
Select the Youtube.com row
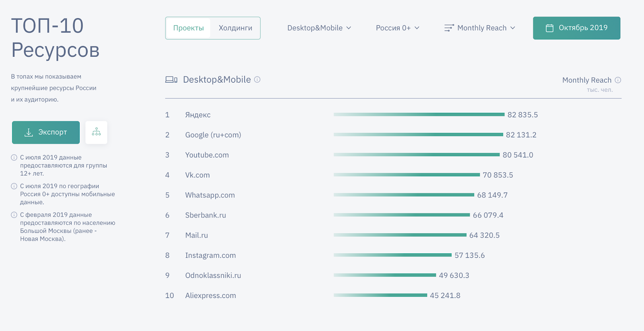tap(393, 155)
